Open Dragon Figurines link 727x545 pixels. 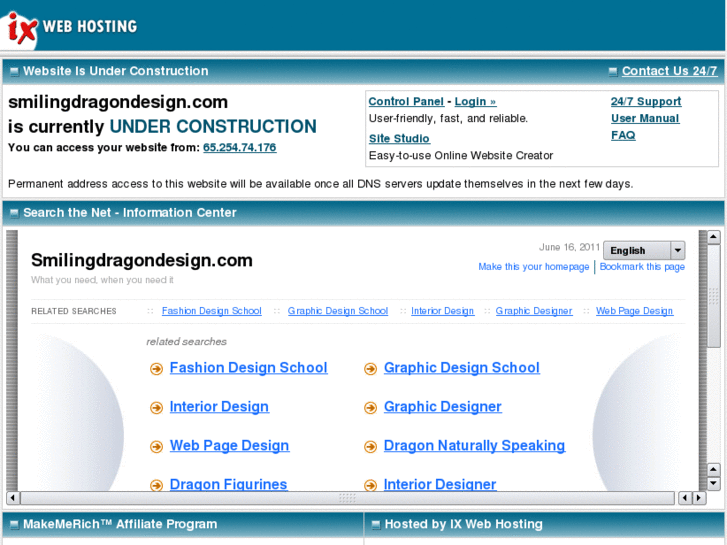pos(228,484)
